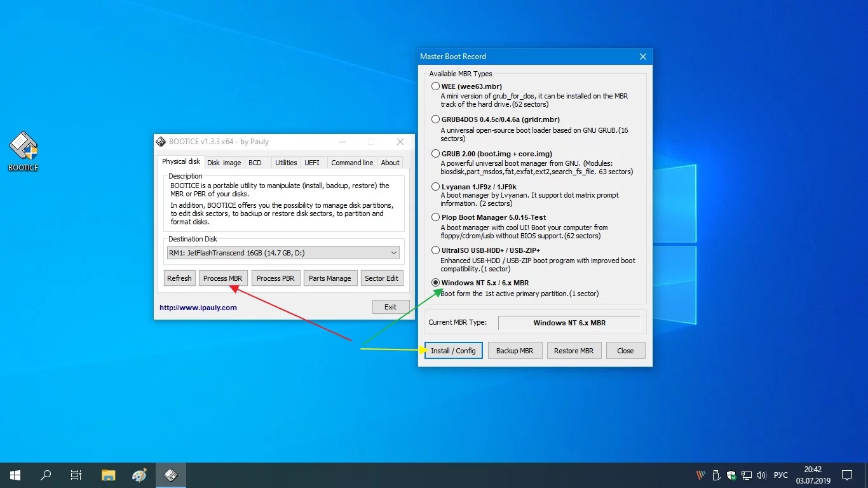Click the Current MBR Type field
The height and width of the screenshot is (488, 868).
(569, 323)
